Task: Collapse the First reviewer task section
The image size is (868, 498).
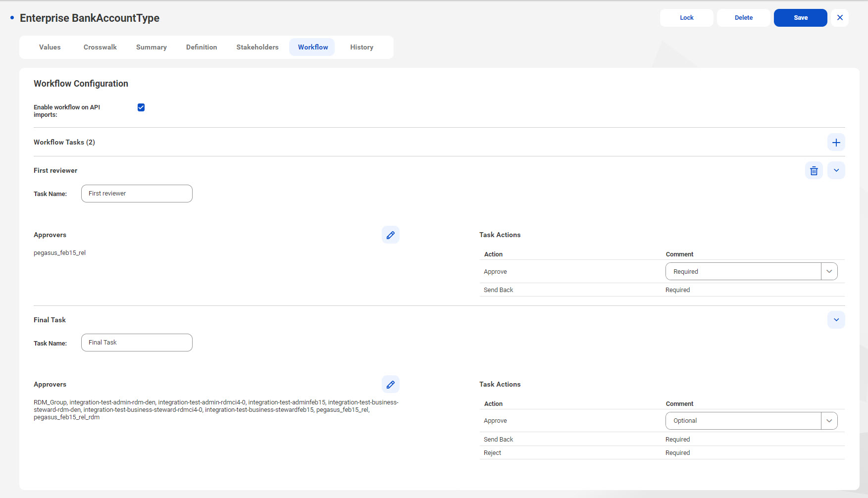Action: click(x=836, y=171)
